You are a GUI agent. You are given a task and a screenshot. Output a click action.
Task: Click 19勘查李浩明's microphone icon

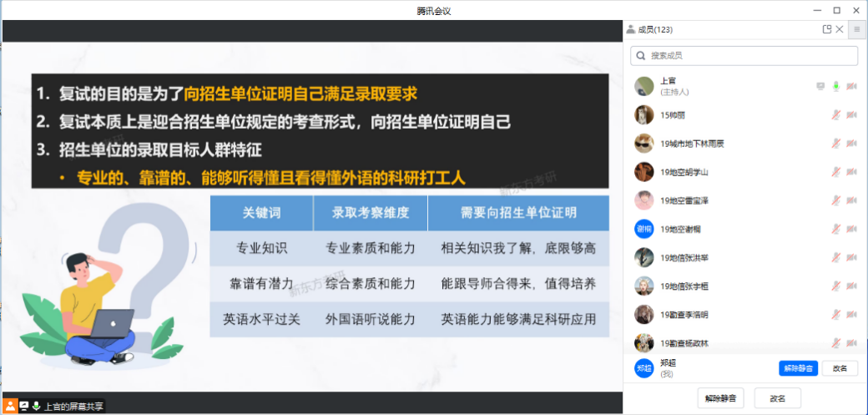coord(835,314)
